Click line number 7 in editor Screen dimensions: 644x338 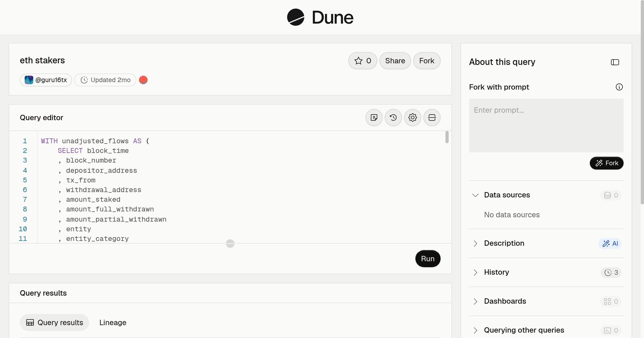pyautogui.click(x=25, y=200)
